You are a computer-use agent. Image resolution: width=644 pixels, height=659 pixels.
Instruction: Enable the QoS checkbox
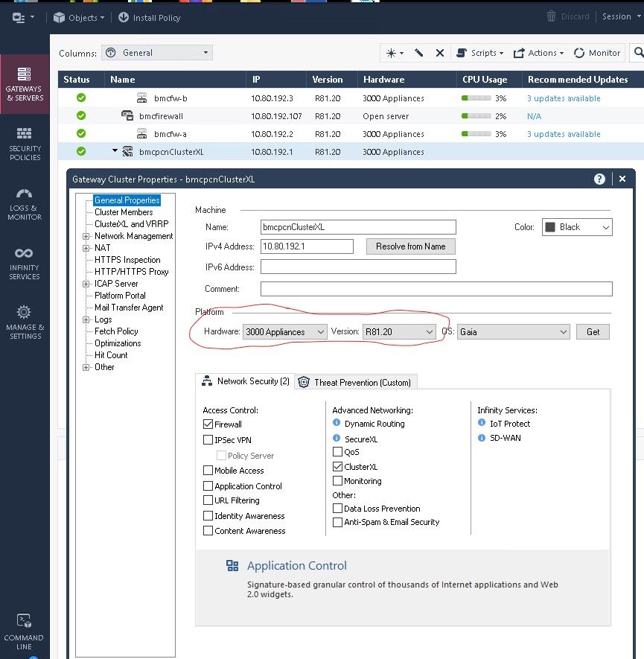(337, 451)
